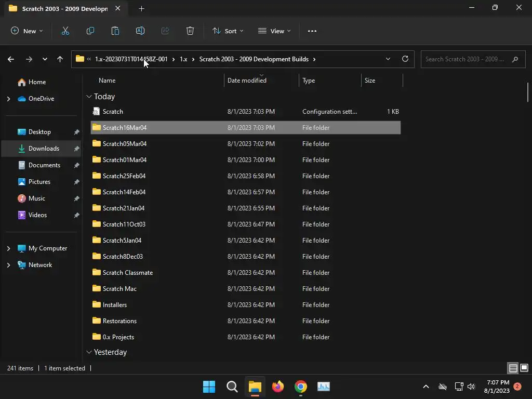This screenshot has width=532, height=399.
Task: Select the Scratch05Mar04 folder
Action: click(x=245, y=144)
